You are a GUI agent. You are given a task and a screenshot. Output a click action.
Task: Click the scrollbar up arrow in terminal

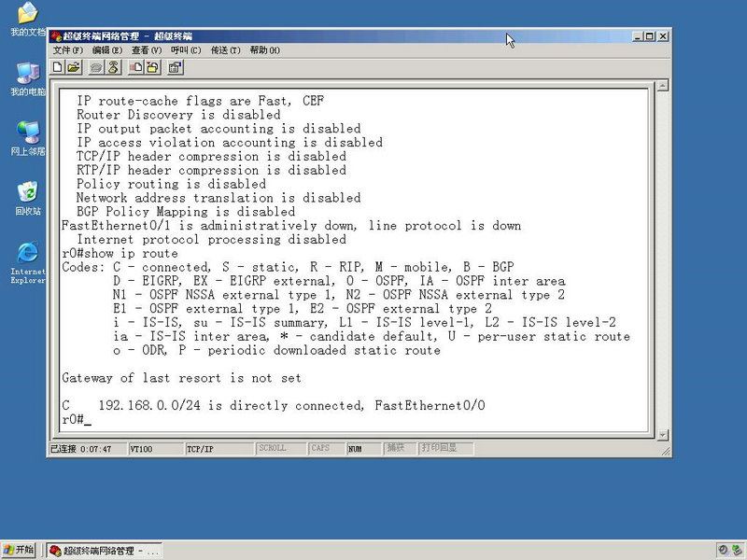663,86
